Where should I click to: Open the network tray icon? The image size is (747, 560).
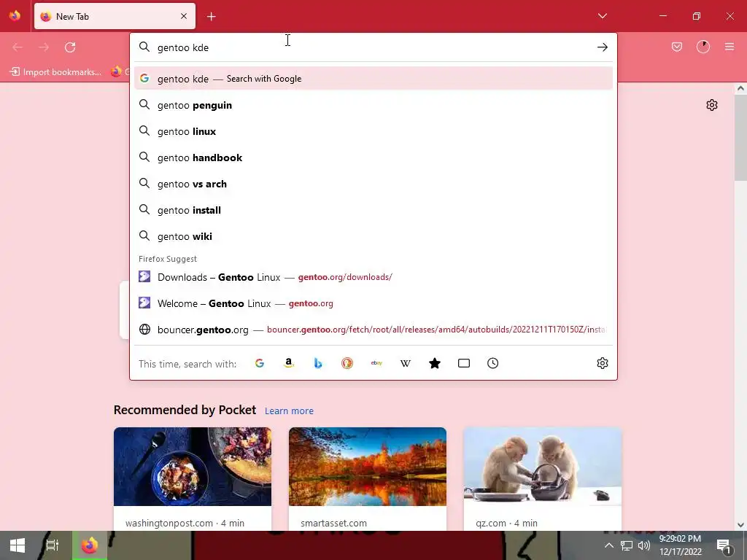[627, 545]
